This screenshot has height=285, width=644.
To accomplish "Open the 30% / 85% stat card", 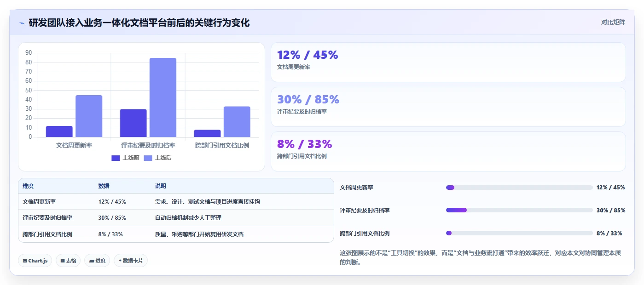I will [448, 107].
